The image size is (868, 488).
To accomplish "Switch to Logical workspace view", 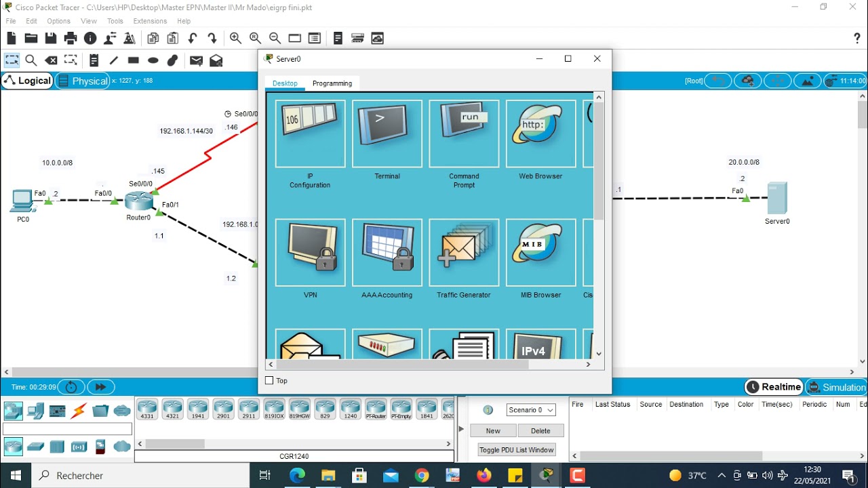I will click(x=27, y=81).
